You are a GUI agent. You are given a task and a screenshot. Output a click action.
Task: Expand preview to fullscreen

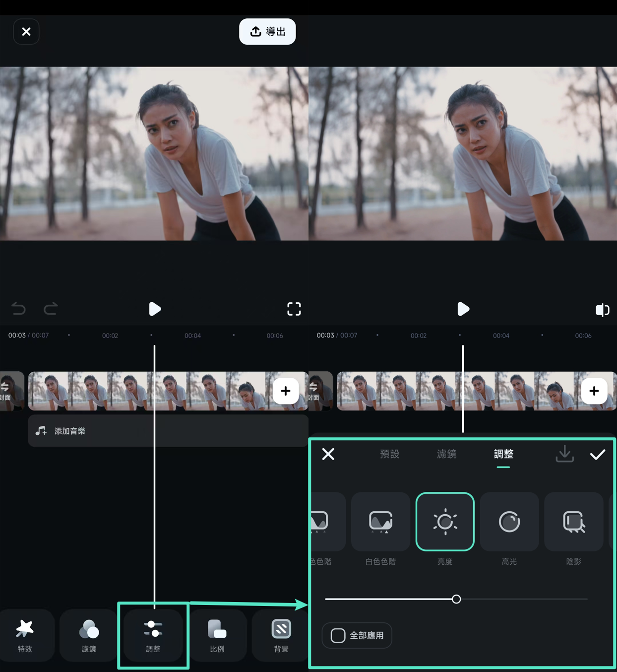pos(294,309)
